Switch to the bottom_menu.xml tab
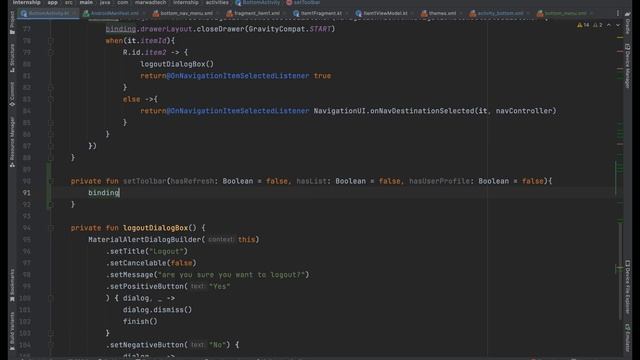The height and width of the screenshot is (360, 640). point(565,13)
